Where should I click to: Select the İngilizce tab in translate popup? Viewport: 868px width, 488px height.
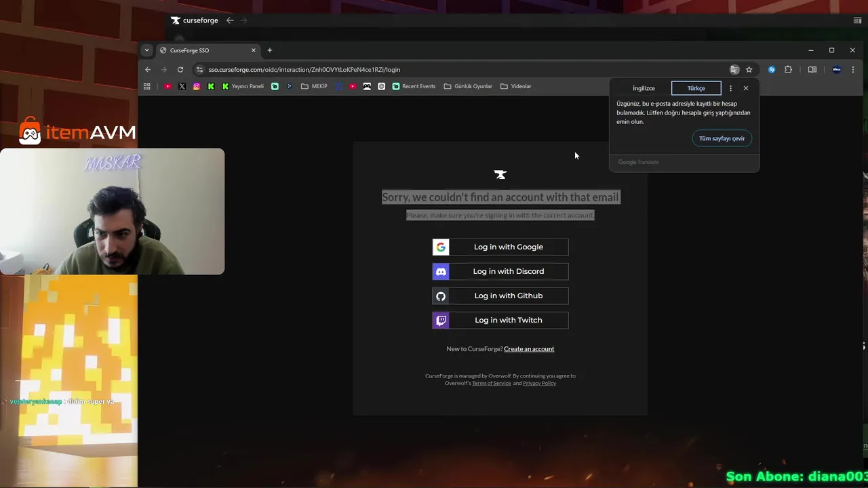tap(644, 88)
